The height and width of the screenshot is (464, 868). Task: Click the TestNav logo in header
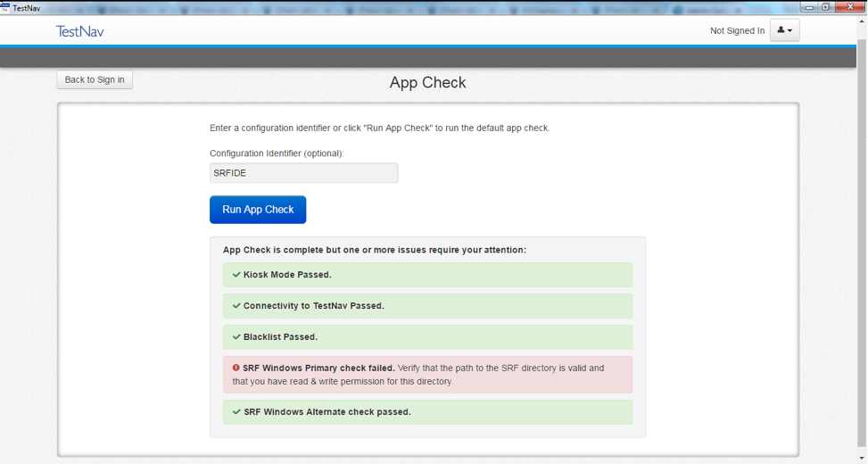coord(80,31)
